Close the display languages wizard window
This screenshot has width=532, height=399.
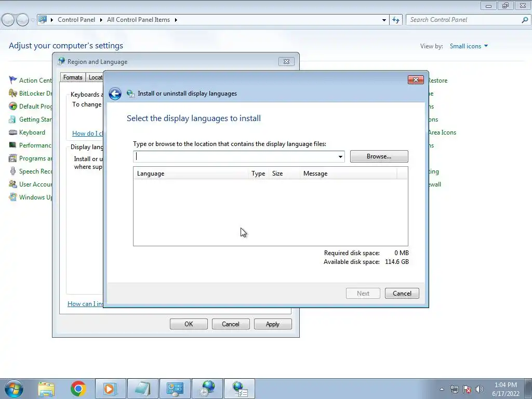coord(416,79)
